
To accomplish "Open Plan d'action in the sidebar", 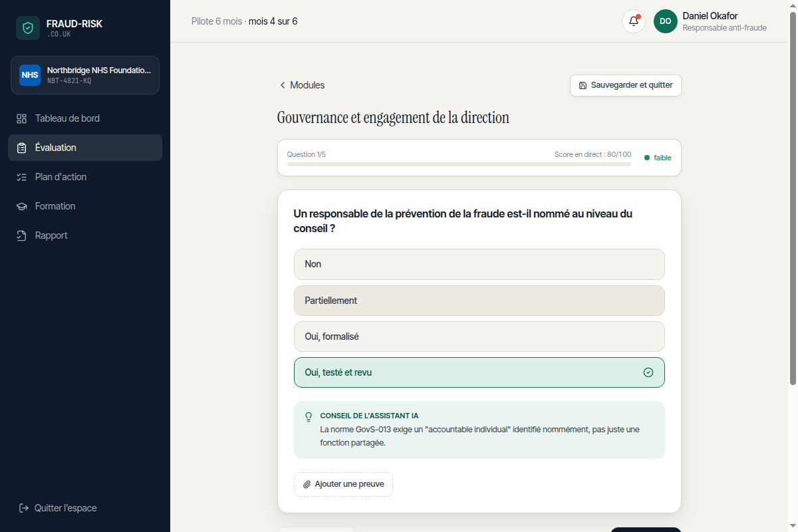I will coord(85,177).
